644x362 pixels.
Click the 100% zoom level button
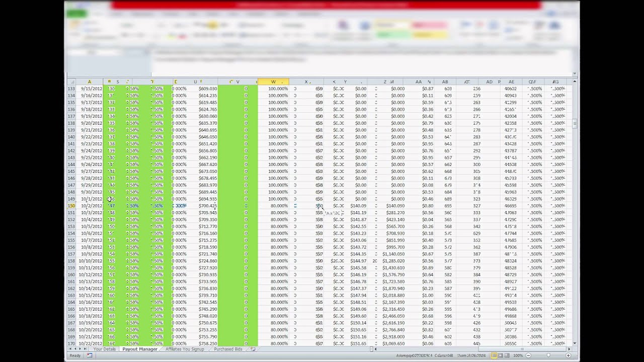point(518,355)
